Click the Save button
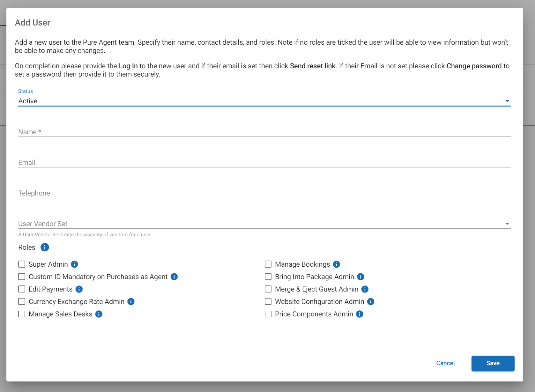The width and height of the screenshot is (535, 392). click(x=493, y=363)
